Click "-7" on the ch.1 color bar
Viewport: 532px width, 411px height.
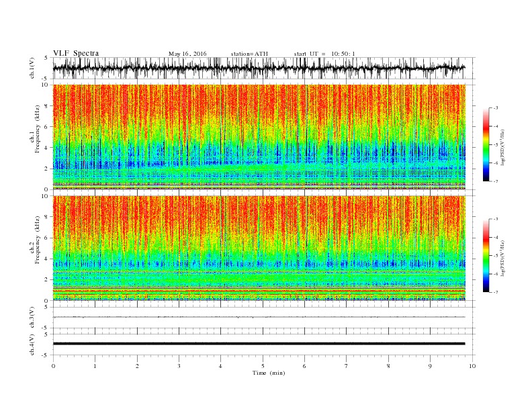tap(496, 181)
